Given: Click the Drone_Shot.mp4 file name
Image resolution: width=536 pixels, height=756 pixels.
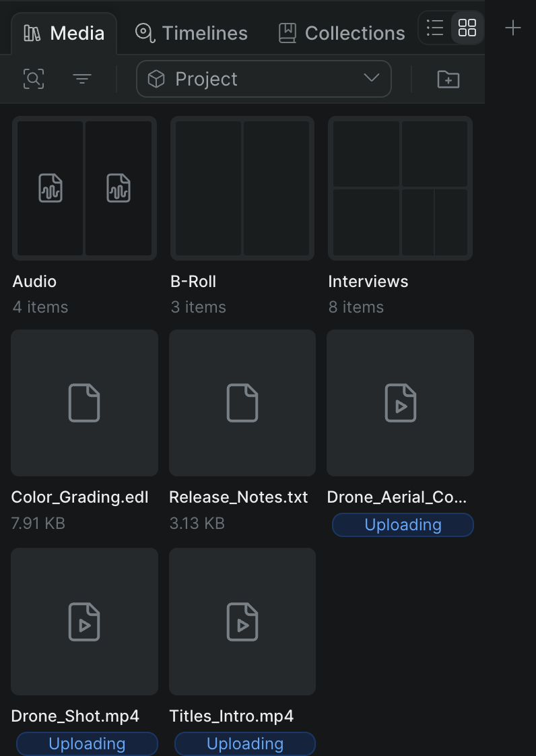Looking at the screenshot, I should [x=75, y=716].
